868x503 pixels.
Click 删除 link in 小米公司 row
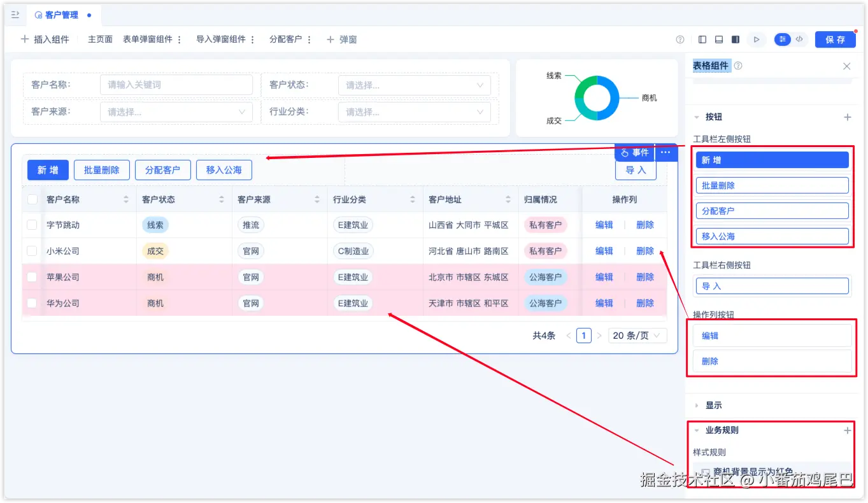(x=645, y=251)
